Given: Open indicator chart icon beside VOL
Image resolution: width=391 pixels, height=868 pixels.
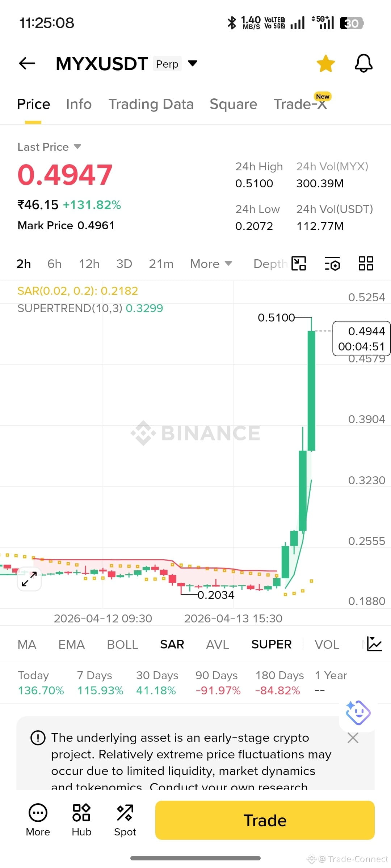Looking at the screenshot, I should pos(374,644).
